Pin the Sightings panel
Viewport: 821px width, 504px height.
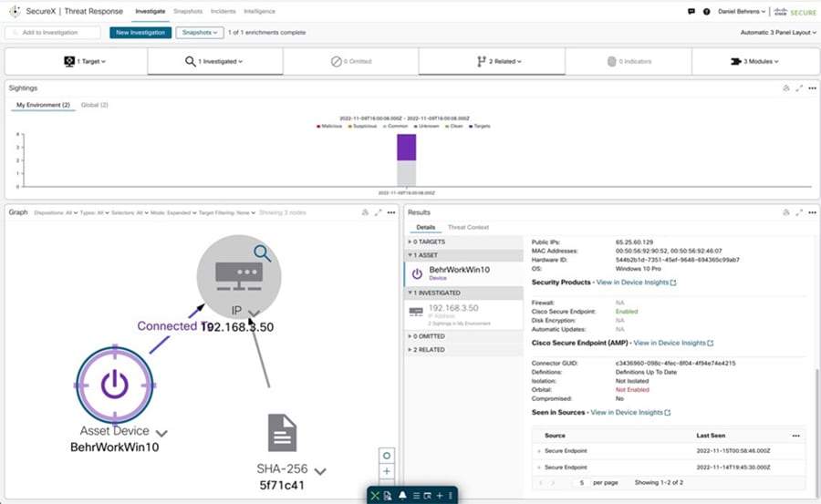tap(786, 87)
